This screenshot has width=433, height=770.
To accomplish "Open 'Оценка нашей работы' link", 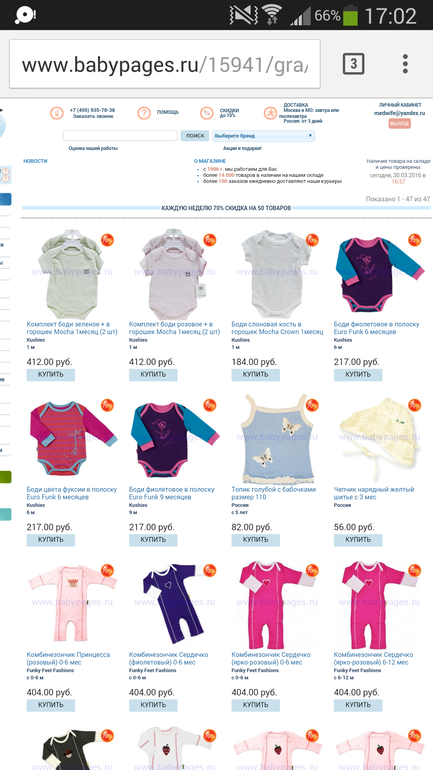I will [93, 148].
